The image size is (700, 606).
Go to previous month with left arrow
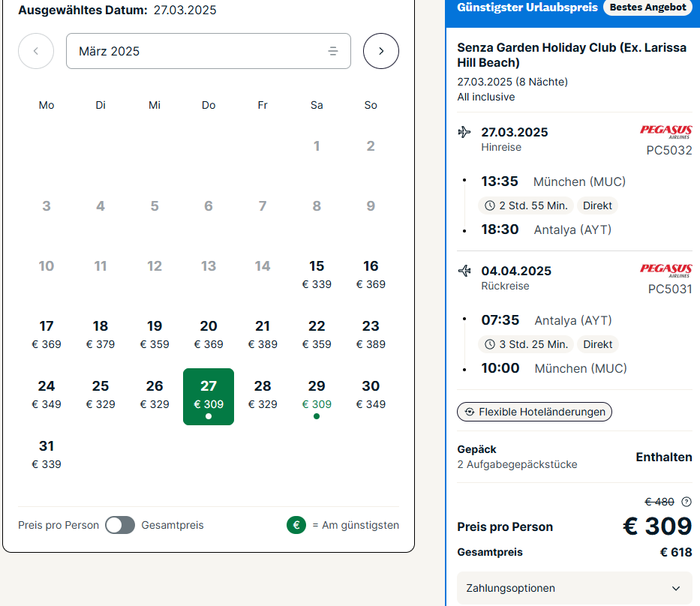[x=36, y=51]
